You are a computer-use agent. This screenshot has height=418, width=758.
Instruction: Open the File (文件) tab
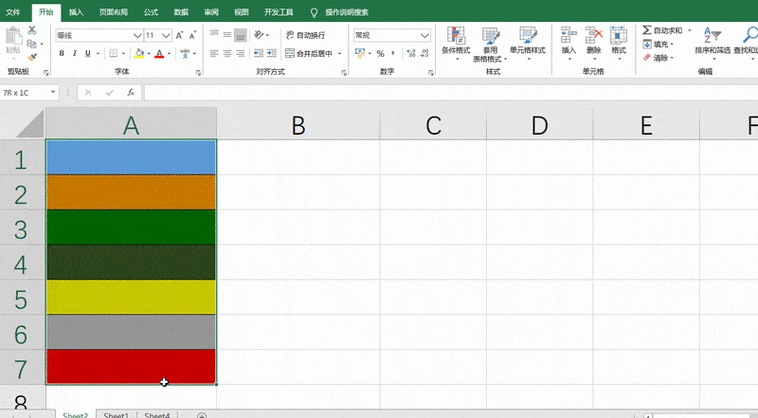click(13, 12)
